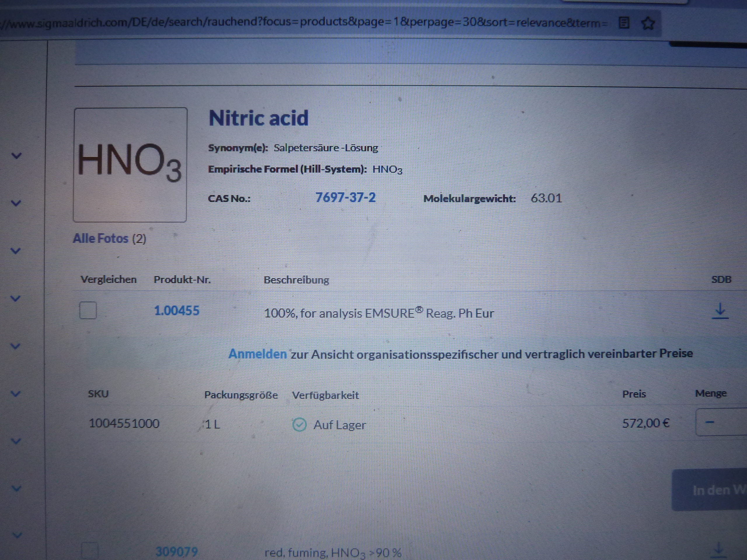Screen dimensions: 747x560
Task: Click the browser URL address field
Action: tap(304, 23)
